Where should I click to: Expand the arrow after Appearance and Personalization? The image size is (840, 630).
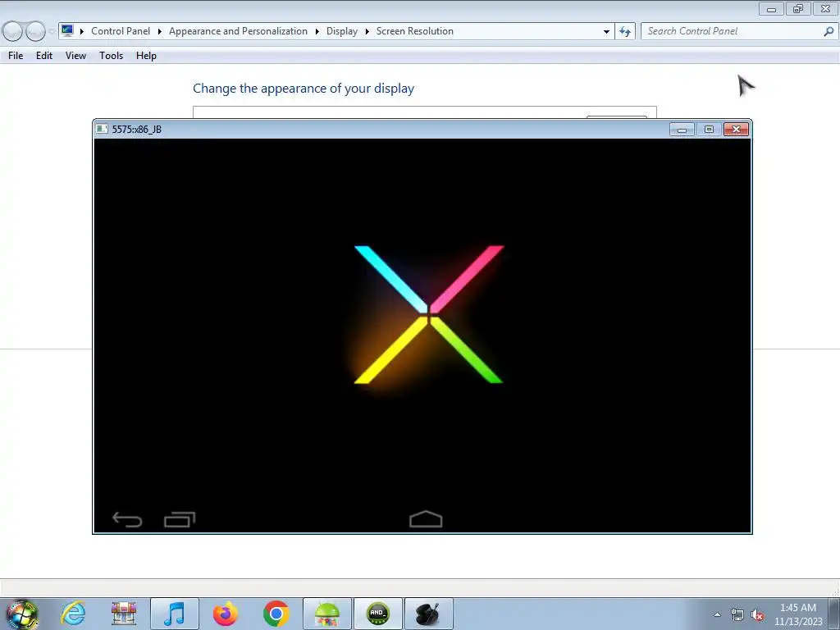pos(317,31)
